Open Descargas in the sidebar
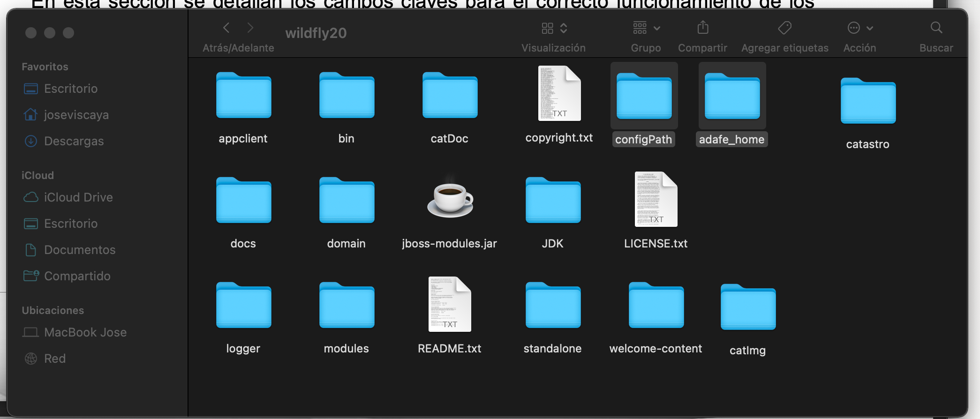Viewport: 980px width, 419px height. [x=63, y=141]
